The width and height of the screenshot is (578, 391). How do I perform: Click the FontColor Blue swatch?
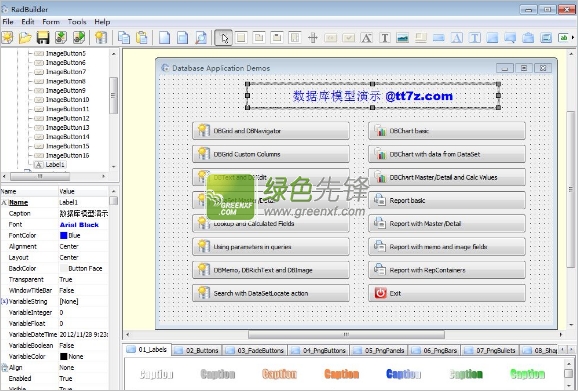click(63, 235)
